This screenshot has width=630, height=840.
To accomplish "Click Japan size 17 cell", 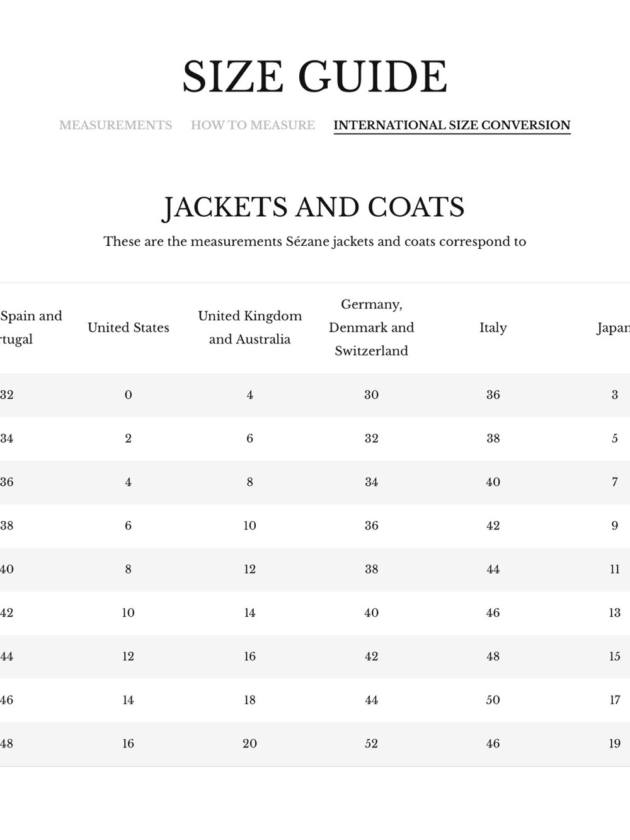I will click(615, 699).
